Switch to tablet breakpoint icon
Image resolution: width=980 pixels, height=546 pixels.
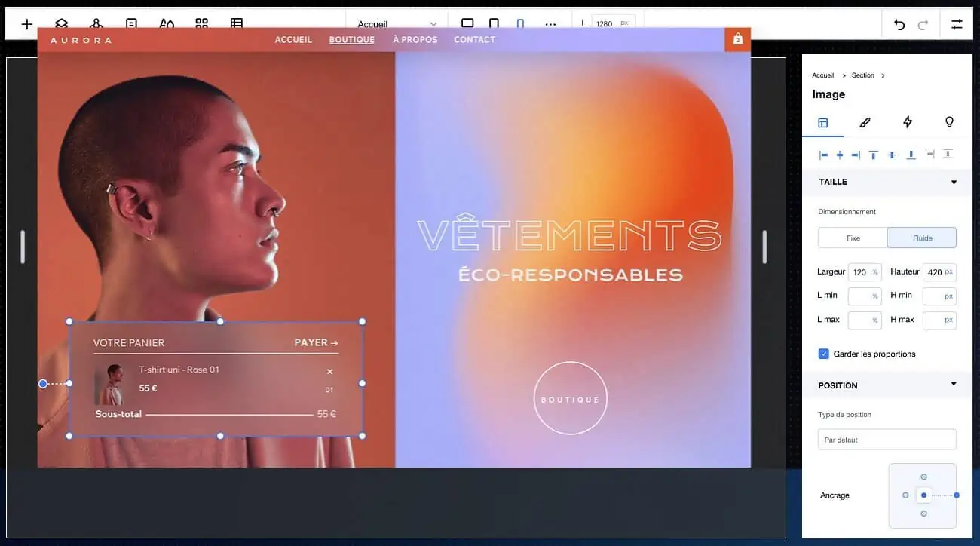point(494,24)
